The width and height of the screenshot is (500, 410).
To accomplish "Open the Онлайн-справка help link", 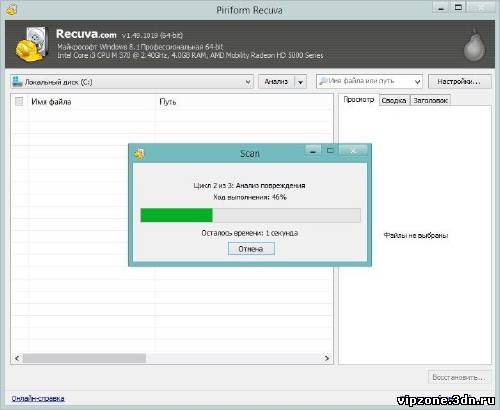I will tap(38, 398).
